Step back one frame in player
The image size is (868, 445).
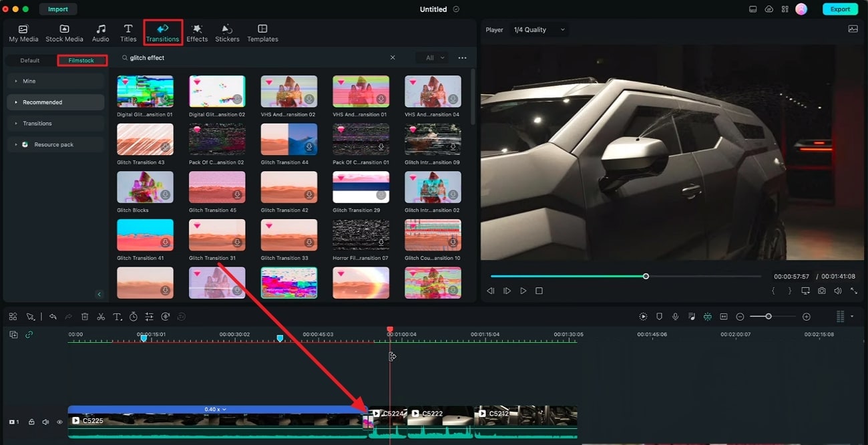click(x=491, y=291)
